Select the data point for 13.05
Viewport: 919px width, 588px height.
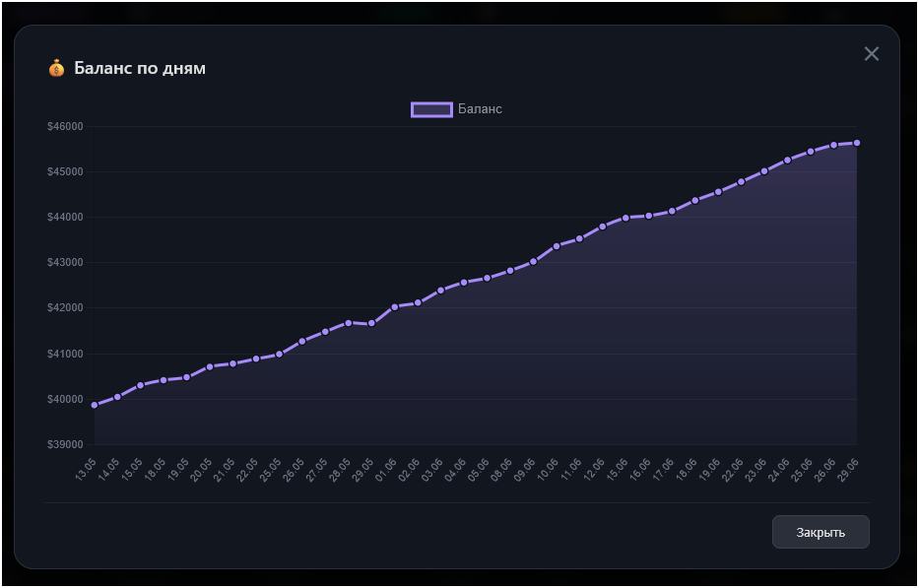pos(95,405)
